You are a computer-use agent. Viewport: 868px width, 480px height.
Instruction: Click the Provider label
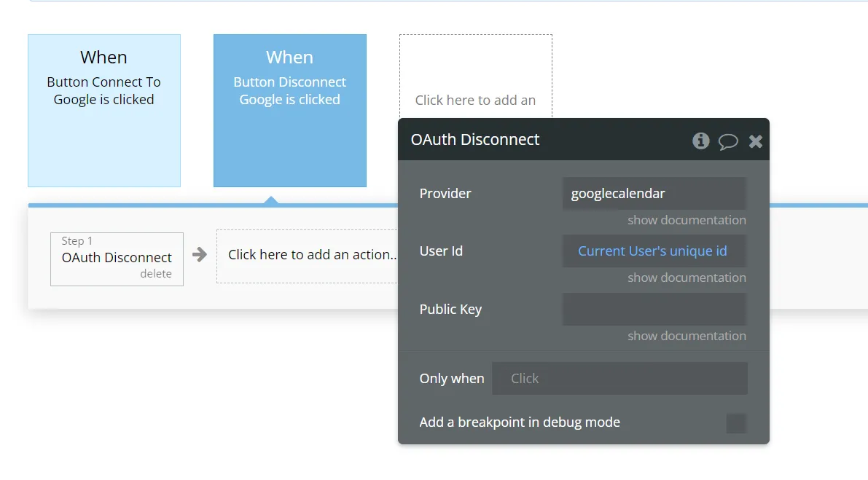pyautogui.click(x=445, y=194)
